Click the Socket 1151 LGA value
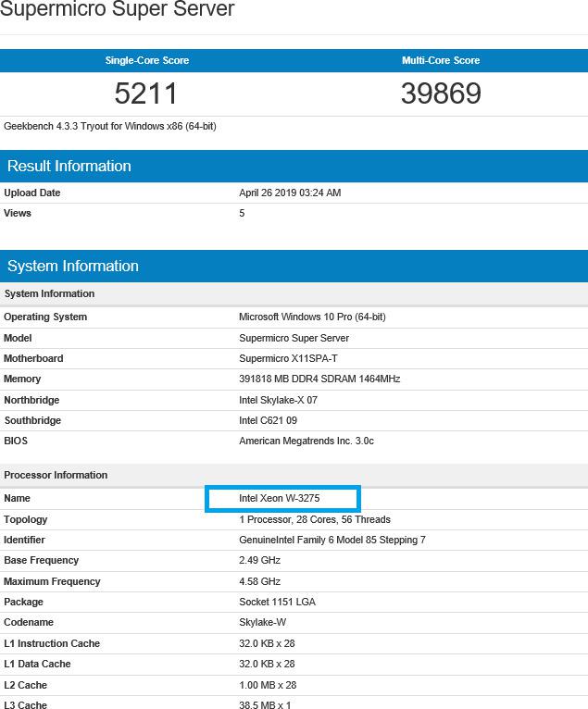 (x=277, y=602)
